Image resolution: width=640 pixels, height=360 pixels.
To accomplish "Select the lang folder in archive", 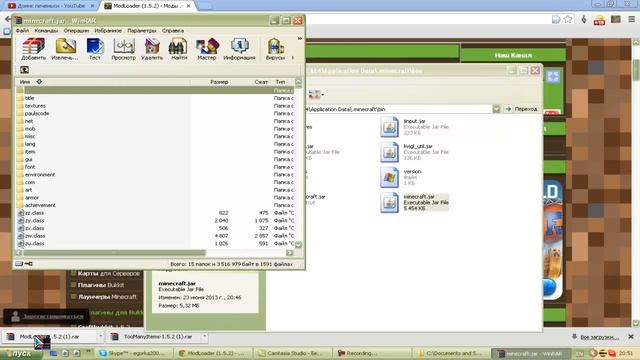I will 30,144.
